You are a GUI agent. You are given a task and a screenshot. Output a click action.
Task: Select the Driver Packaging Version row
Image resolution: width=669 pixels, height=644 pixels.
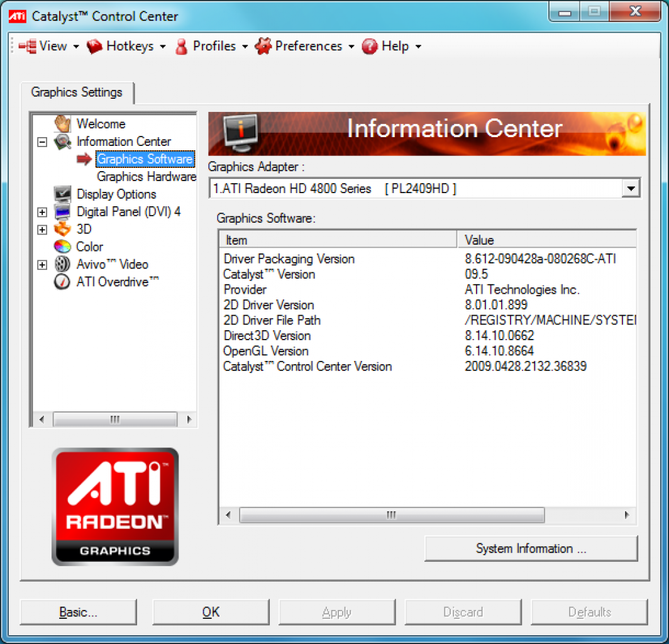[428, 258]
